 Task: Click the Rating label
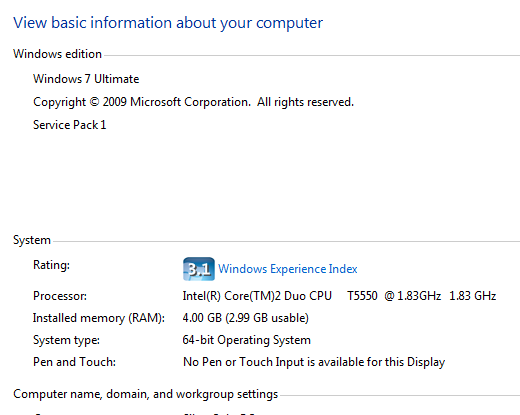point(51,265)
